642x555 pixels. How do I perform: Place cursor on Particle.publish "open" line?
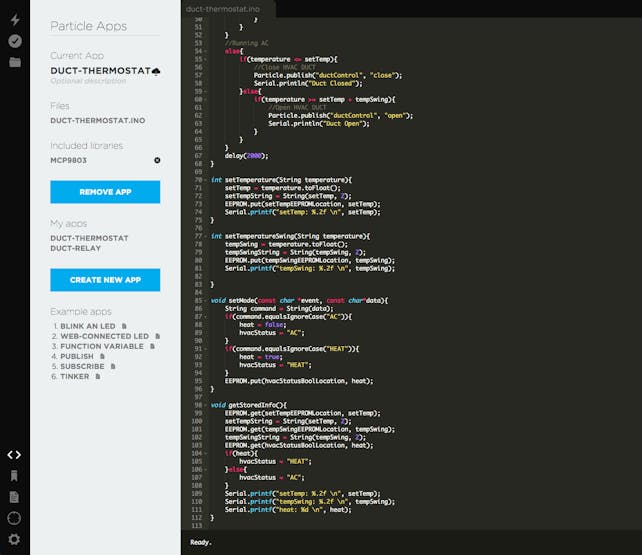(x=341, y=116)
